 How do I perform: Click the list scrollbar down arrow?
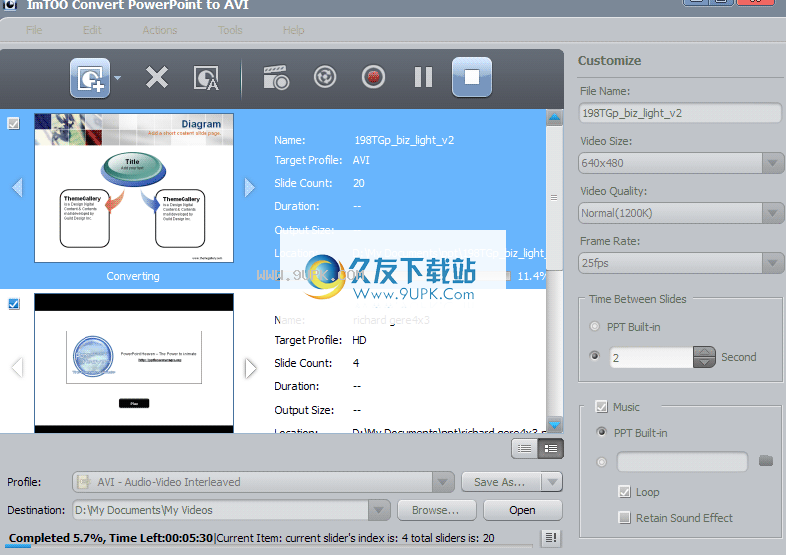(554, 425)
